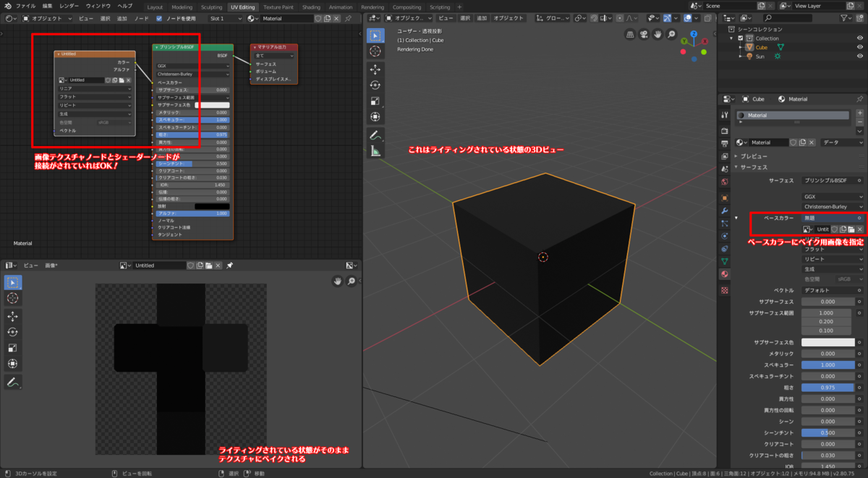Screen dimensions: 868x478
Task: Open the ヘルプ menu
Action: click(125, 6)
